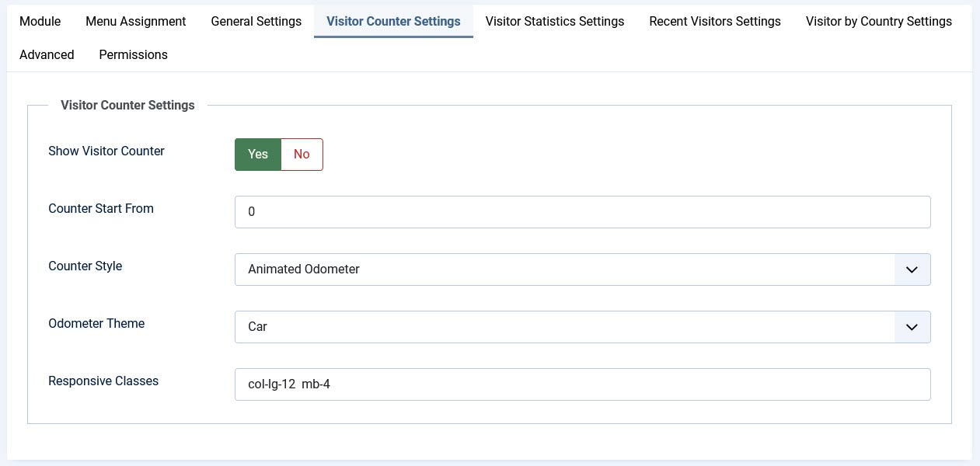Viewport: 980px width, 466px height.
Task: Click the Counter Style chevron arrow
Action: (912, 270)
